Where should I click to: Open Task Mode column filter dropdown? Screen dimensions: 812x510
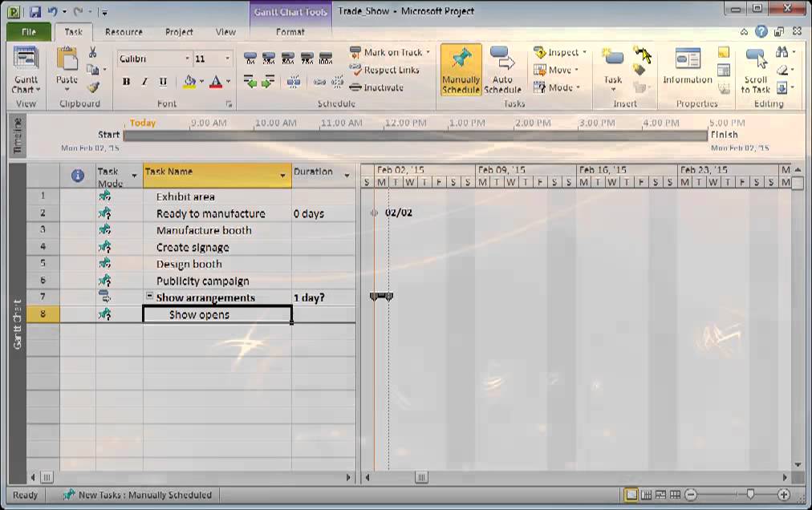pyautogui.click(x=134, y=176)
